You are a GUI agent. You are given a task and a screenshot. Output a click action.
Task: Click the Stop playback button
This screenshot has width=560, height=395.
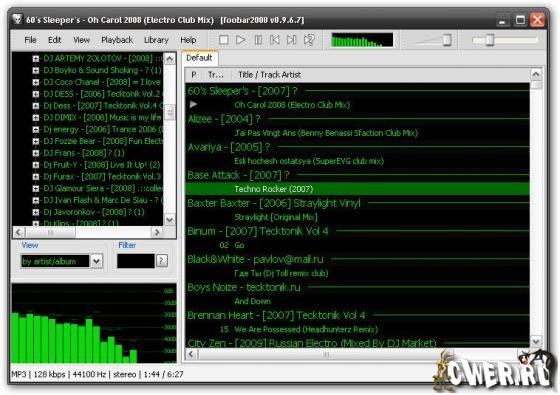click(224, 40)
